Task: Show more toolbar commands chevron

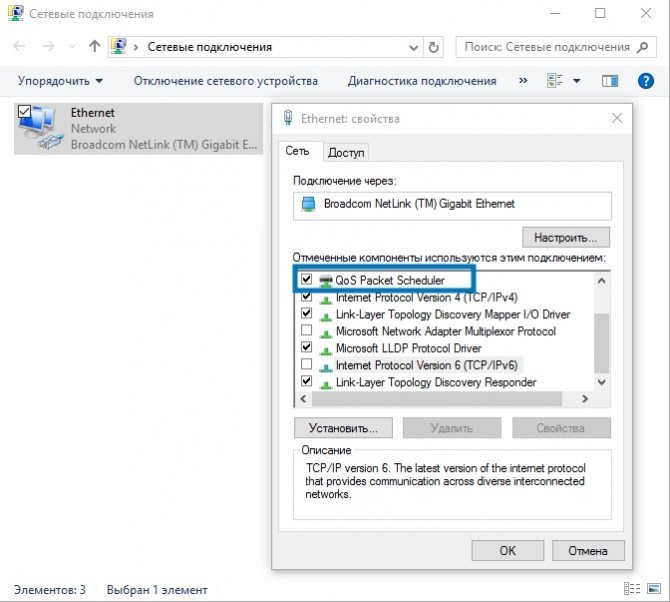Action: pyautogui.click(x=523, y=80)
